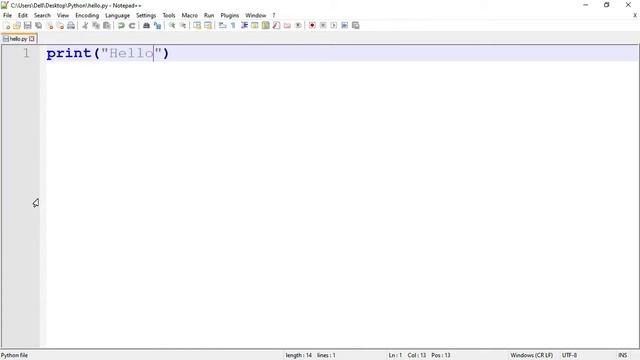Toggle synchronized horizontal scrolling icon
640x360 pixels.
tap(208, 25)
